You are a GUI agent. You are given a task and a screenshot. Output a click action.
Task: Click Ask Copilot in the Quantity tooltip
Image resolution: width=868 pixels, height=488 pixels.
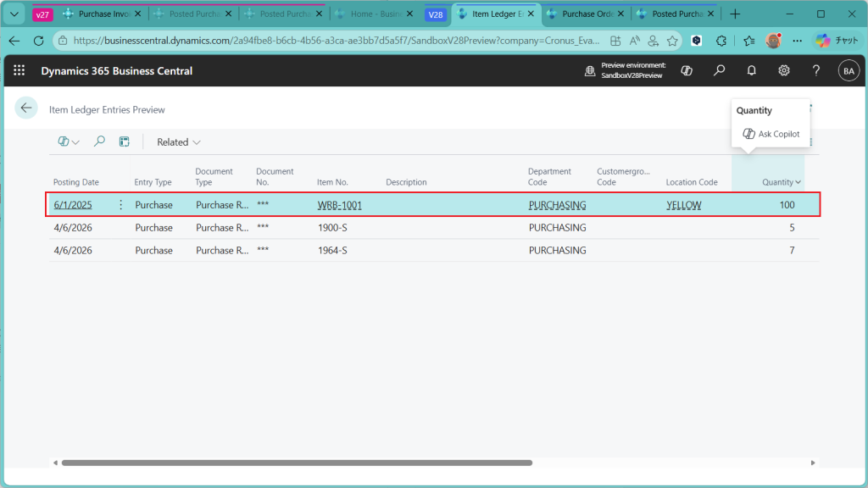point(771,134)
